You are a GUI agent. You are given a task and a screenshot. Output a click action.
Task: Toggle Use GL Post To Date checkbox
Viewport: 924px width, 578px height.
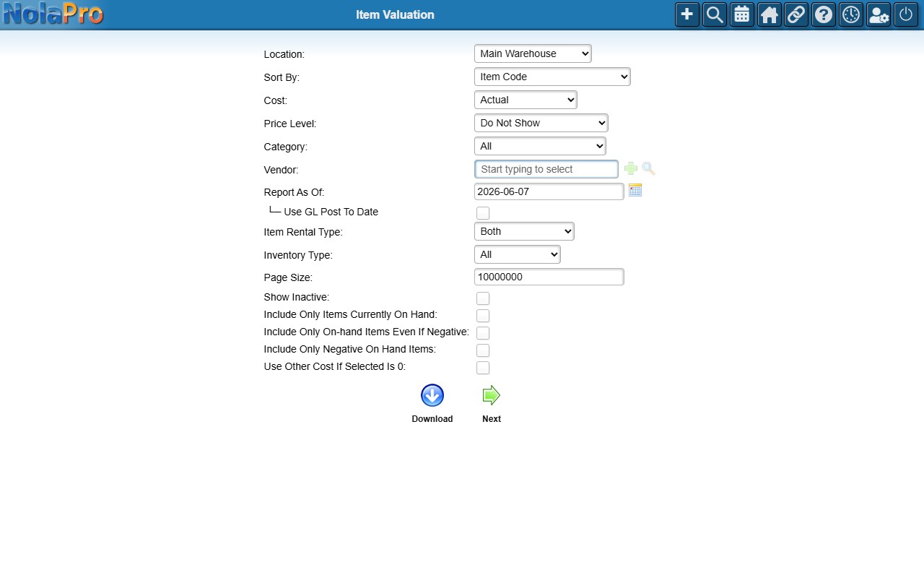(x=483, y=212)
